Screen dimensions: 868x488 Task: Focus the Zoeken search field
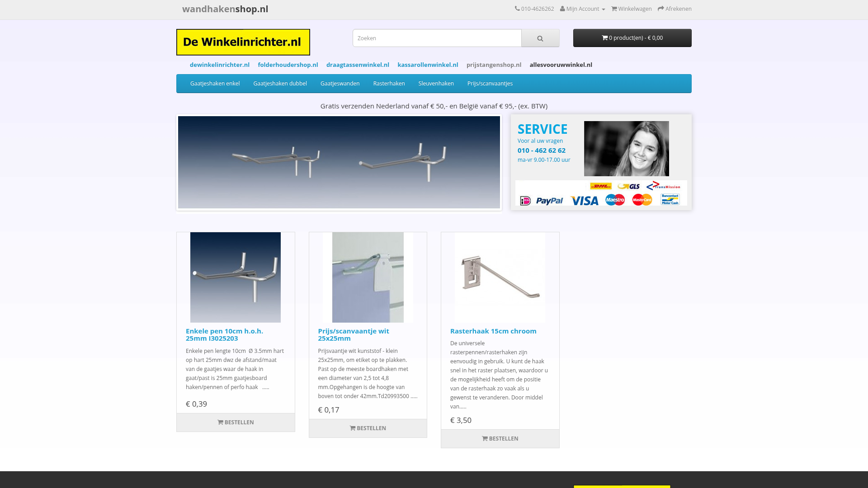437,38
